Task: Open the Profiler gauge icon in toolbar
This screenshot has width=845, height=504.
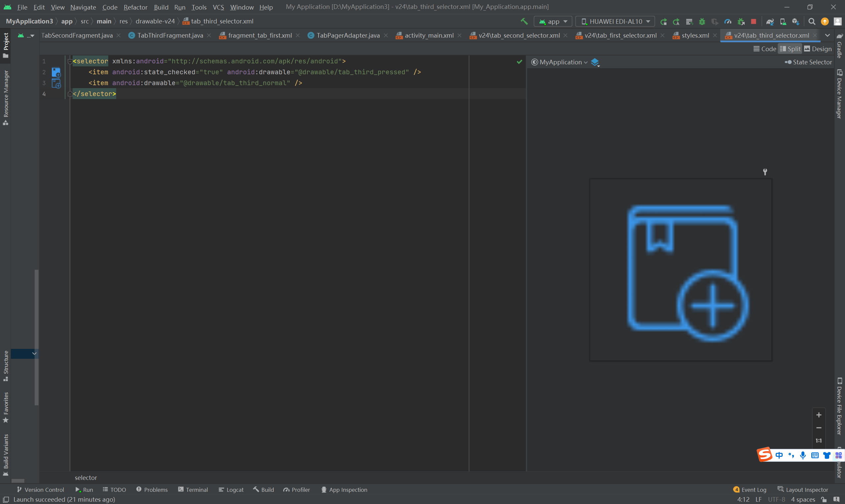Action: (x=727, y=21)
